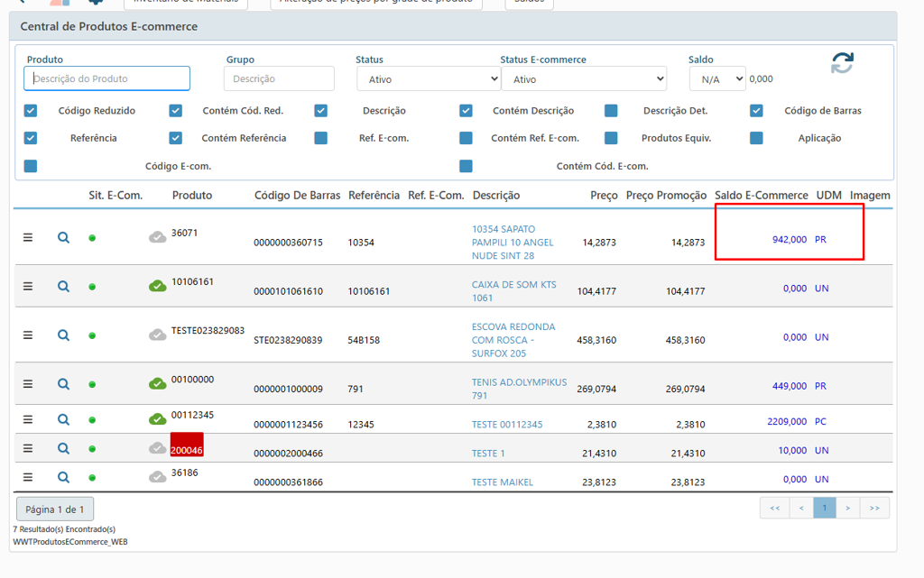Image resolution: width=924 pixels, height=578 pixels.
Task: Tick the Código E-com. checkbox
Action: [31, 166]
